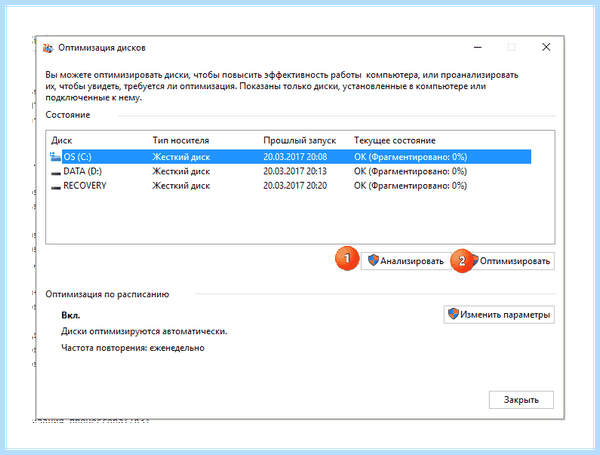Click the Optimize Drives title bar icon
600x455 pixels.
point(48,48)
